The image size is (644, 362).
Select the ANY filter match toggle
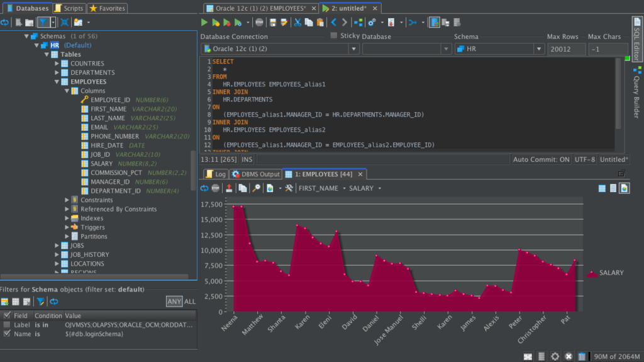coord(174,302)
